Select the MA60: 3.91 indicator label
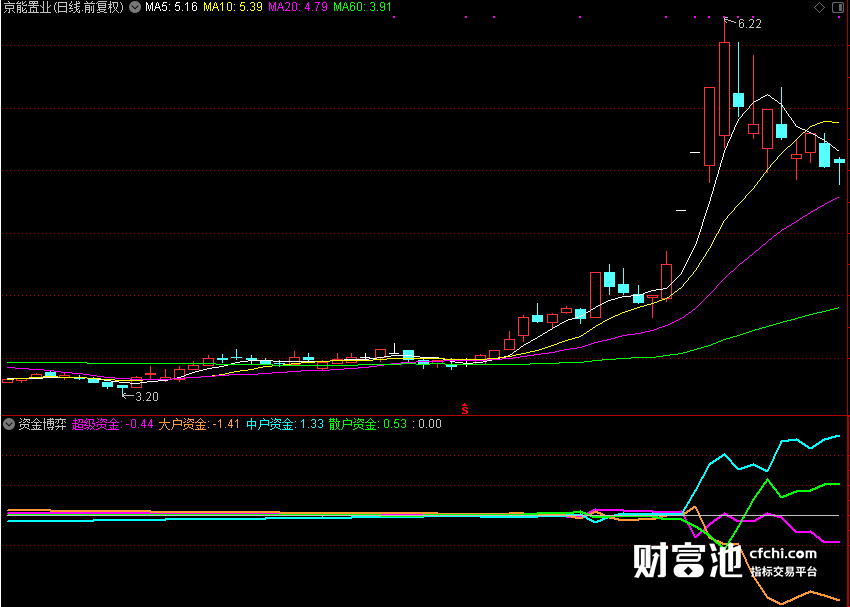 [x=362, y=8]
